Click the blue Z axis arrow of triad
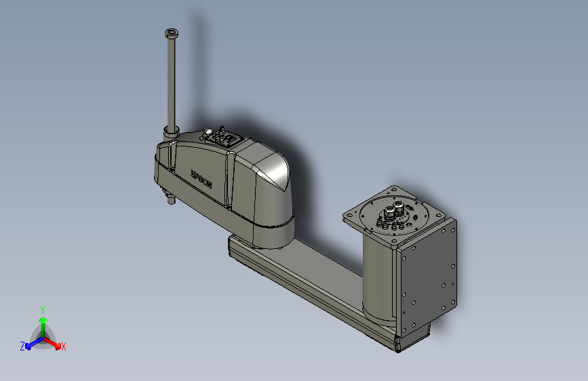 pos(34,344)
